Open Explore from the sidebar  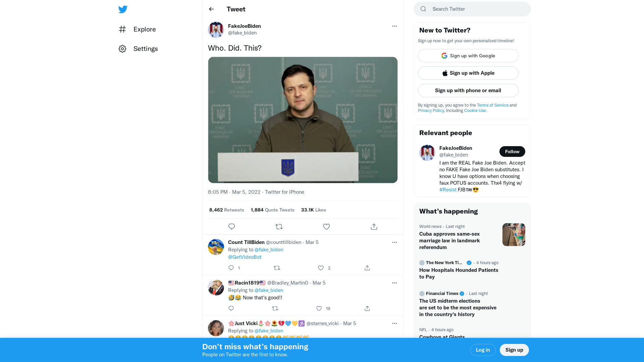coord(137,29)
